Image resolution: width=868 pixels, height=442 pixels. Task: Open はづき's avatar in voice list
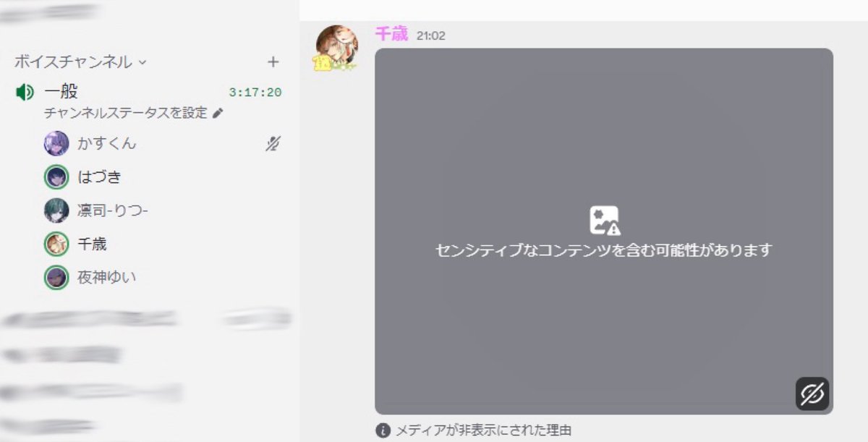pos(56,177)
